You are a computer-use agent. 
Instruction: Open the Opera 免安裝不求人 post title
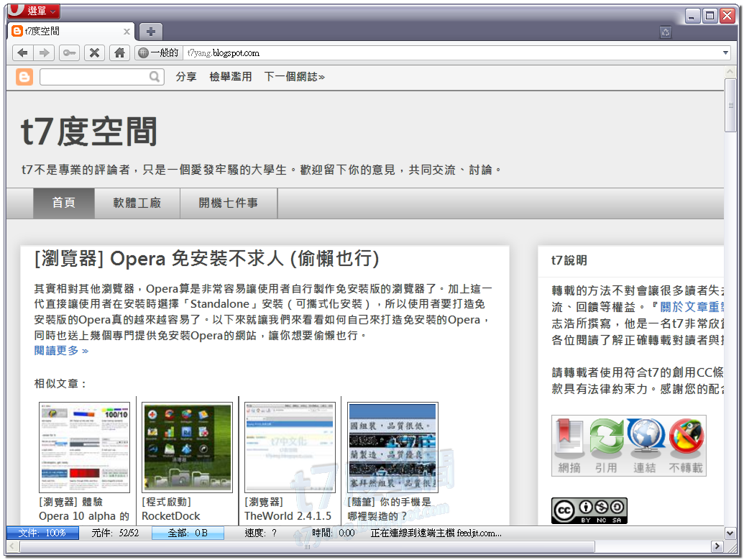[206, 259]
